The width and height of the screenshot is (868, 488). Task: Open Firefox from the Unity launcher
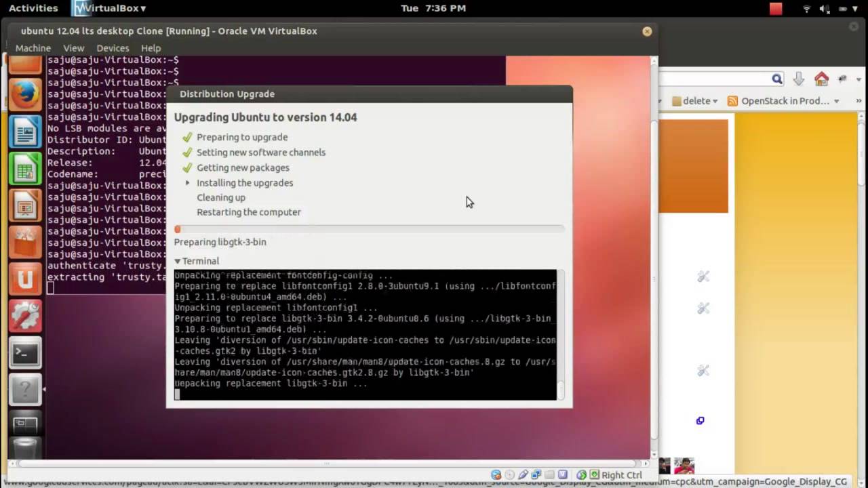25,94
